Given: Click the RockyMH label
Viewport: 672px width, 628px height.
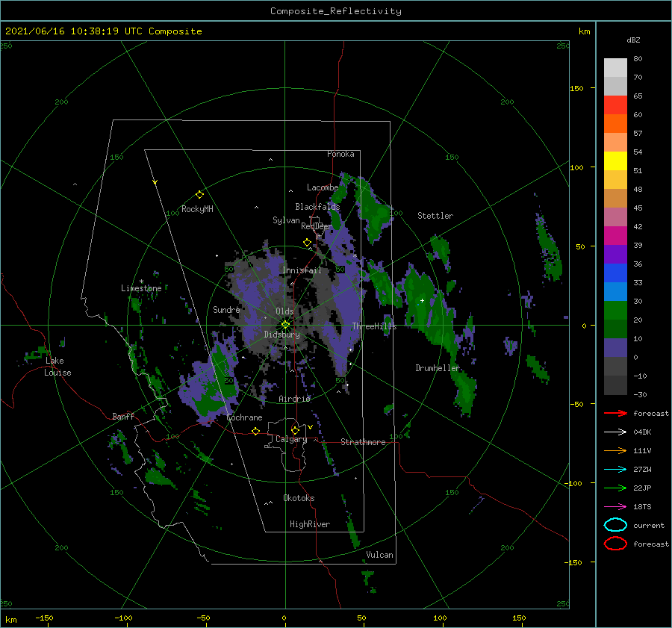Looking at the screenshot, I should 197,209.
